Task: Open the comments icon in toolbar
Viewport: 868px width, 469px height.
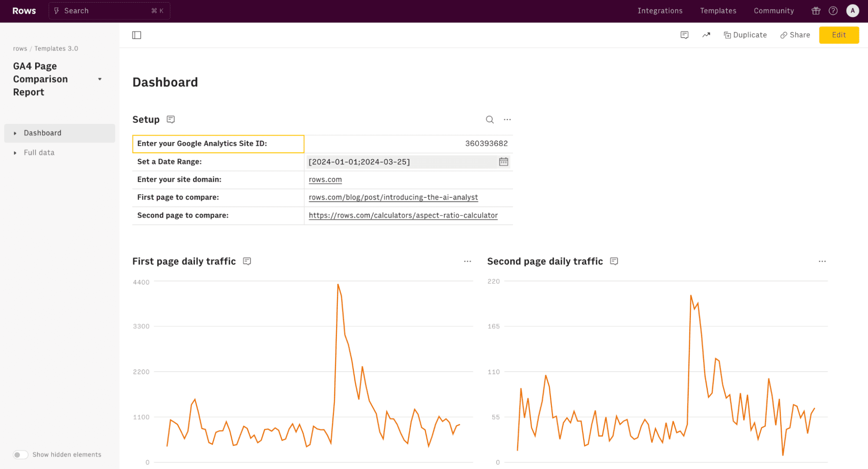Action: pos(684,35)
